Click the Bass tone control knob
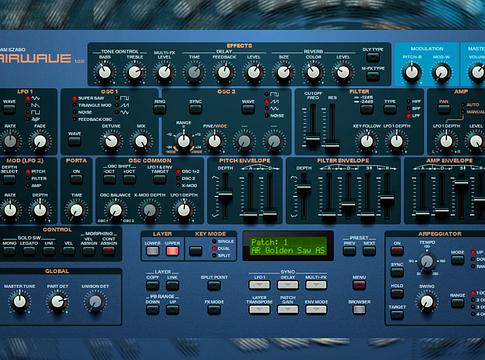The image size is (485, 360). coord(105,72)
